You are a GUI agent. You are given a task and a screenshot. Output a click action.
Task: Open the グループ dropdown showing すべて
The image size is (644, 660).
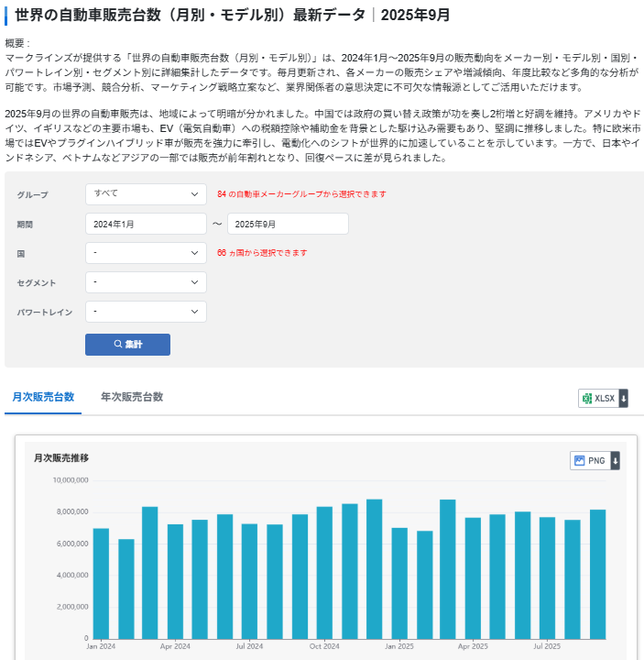pos(146,194)
